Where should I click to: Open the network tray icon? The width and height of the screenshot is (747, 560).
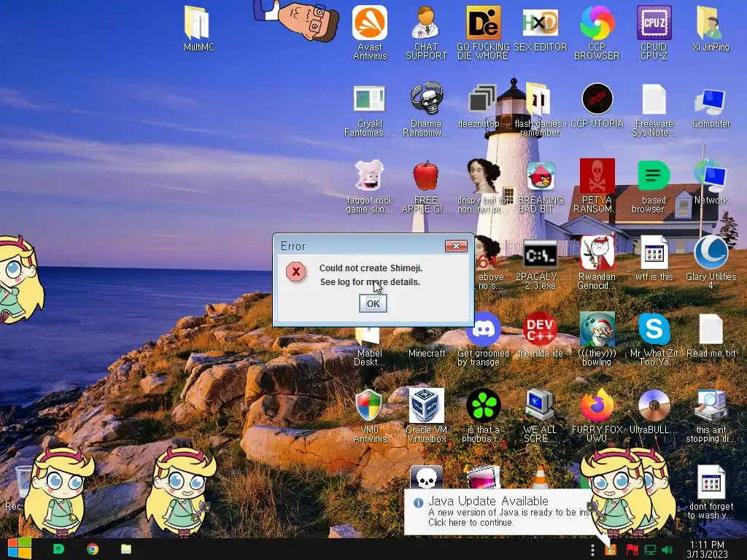(x=650, y=550)
